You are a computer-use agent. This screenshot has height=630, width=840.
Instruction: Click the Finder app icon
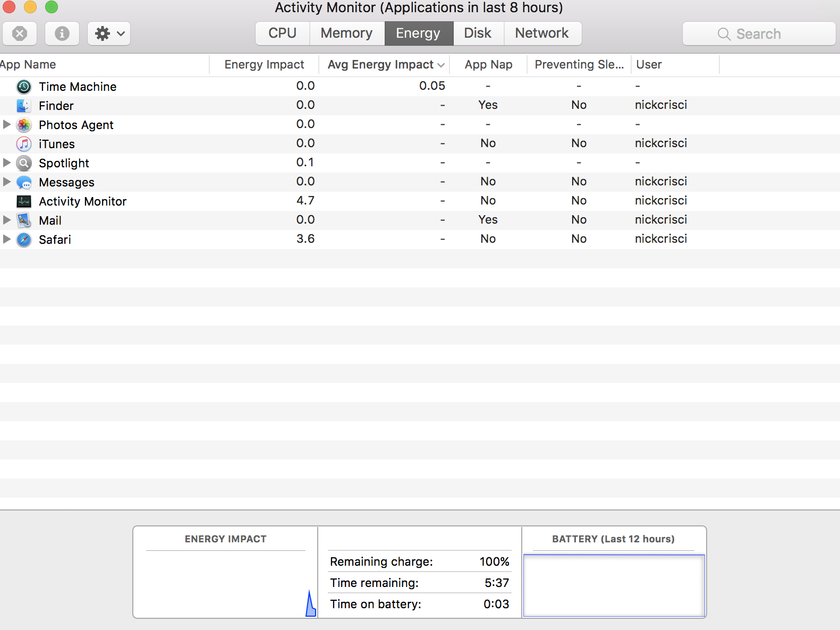(x=24, y=106)
